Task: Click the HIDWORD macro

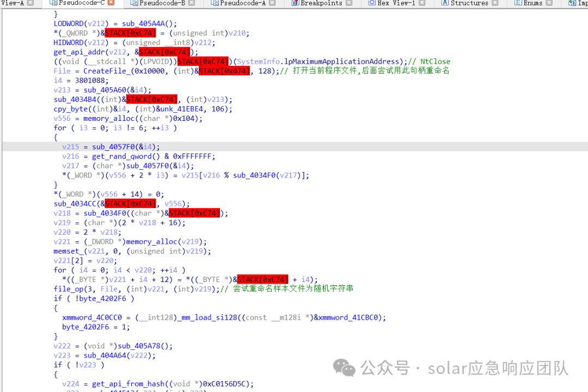Action: [x=69, y=43]
